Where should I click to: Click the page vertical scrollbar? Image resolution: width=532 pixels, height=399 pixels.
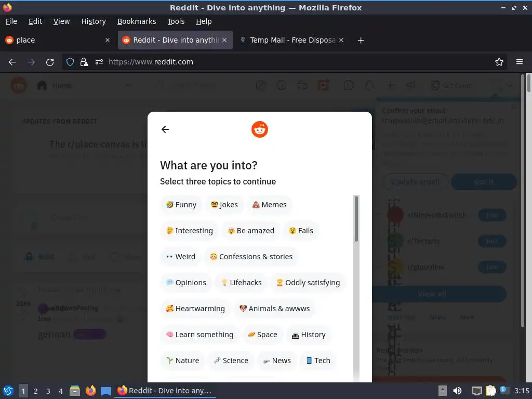[528, 83]
